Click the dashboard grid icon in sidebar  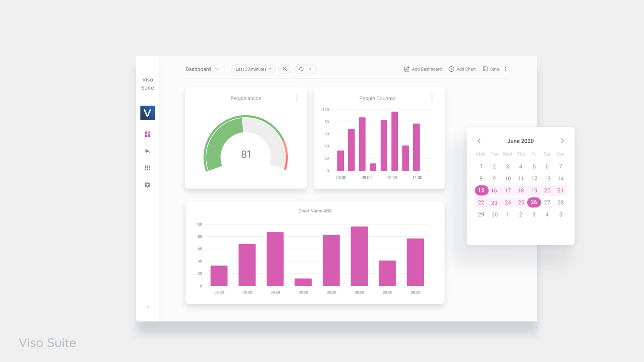[147, 134]
